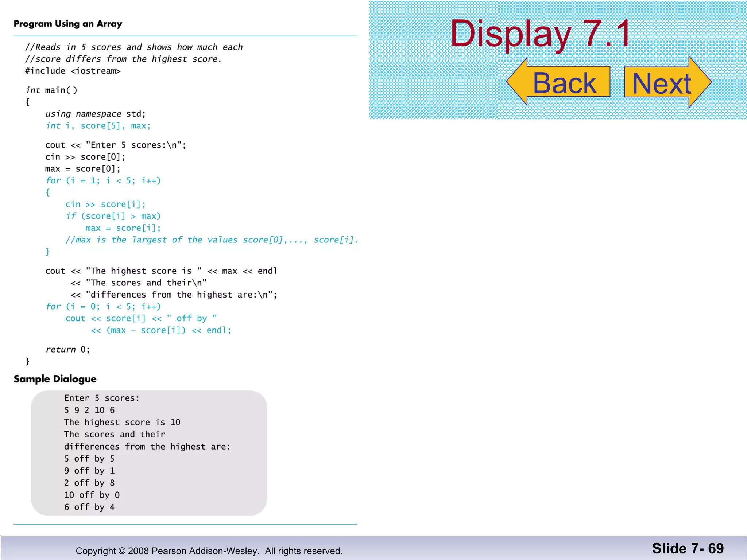Image resolution: width=747 pixels, height=560 pixels.
Task: Click the 'int main( )' line
Action: (x=51, y=90)
